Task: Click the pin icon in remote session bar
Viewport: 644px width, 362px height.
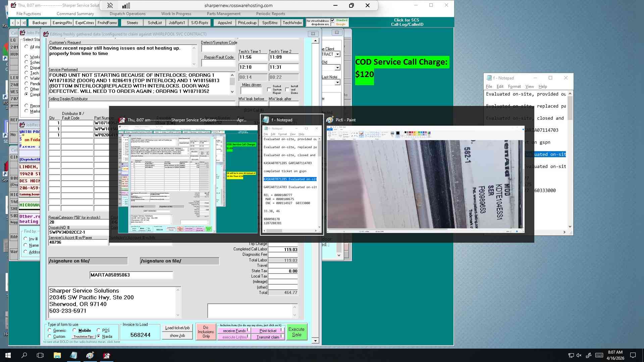Action: [110, 5]
